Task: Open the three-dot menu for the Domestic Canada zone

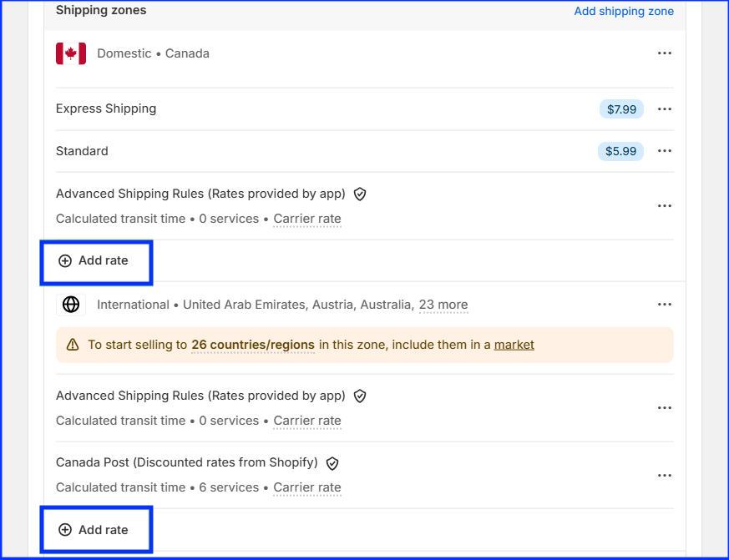Action: [665, 53]
